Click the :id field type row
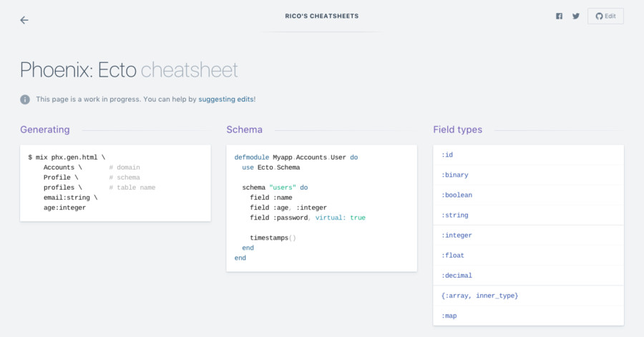 pos(528,155)
